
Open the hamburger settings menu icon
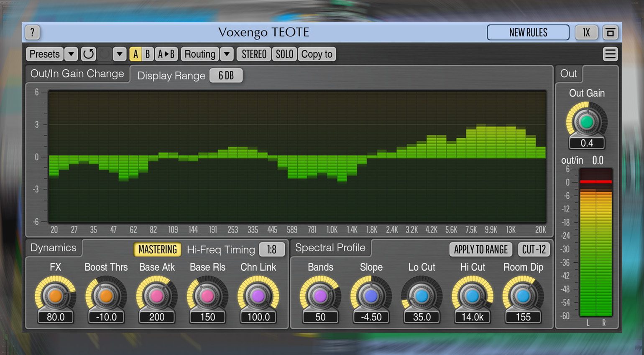[x=610, y=54]
